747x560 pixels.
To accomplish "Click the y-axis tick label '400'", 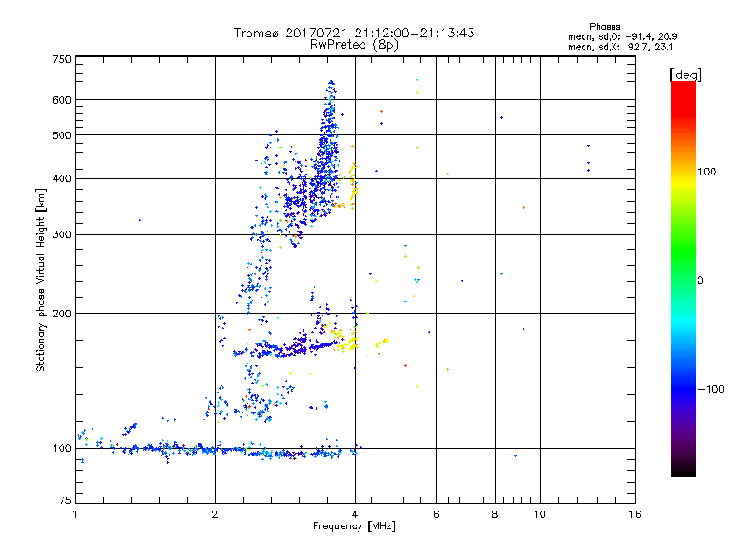I will (x=63, y=179).
